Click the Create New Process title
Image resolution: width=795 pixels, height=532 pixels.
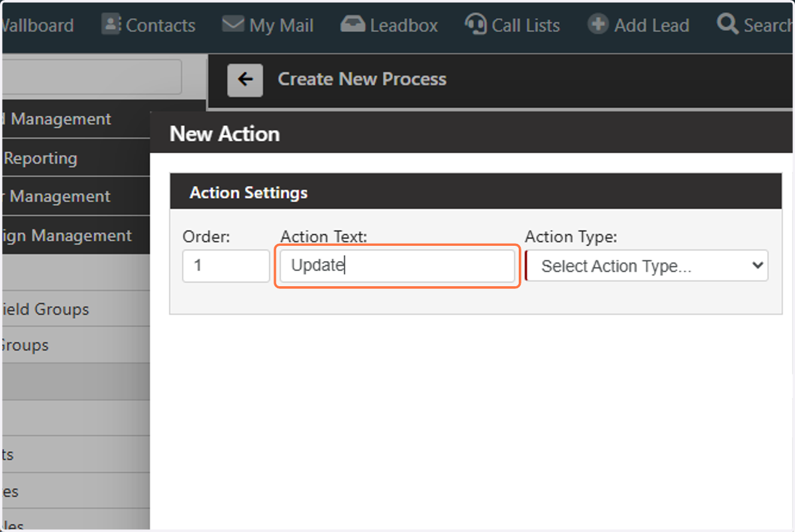pyautogui.click(x=362, y=80)
